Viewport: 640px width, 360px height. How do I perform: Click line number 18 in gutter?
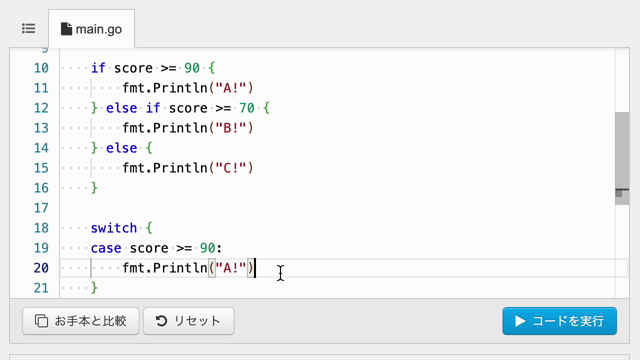click(x=41, y=228)
